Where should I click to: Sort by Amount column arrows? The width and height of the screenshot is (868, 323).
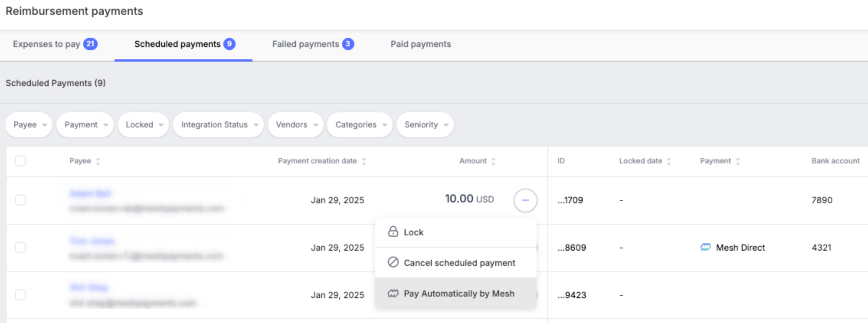click(493, 161)
